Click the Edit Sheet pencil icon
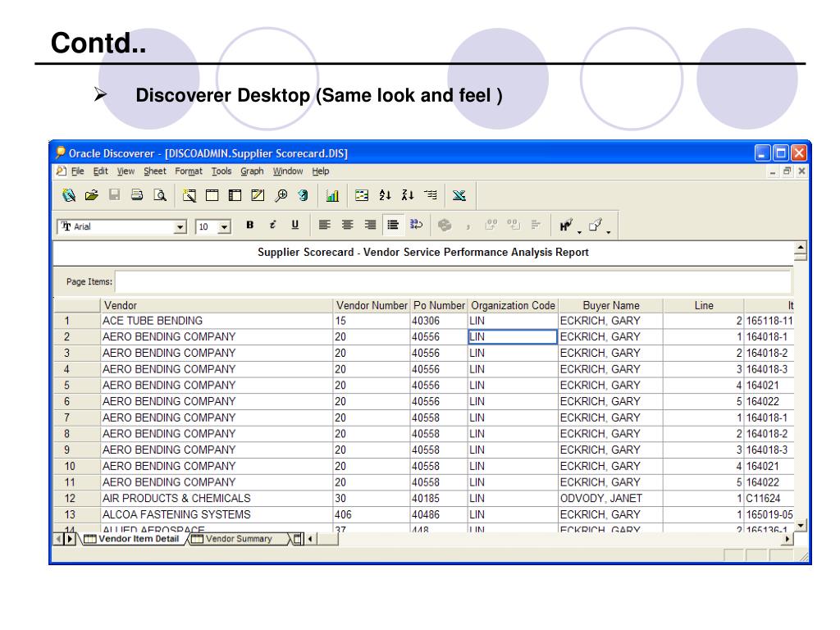The height and width of the screenshot is (630, 840). pos(258,195)
